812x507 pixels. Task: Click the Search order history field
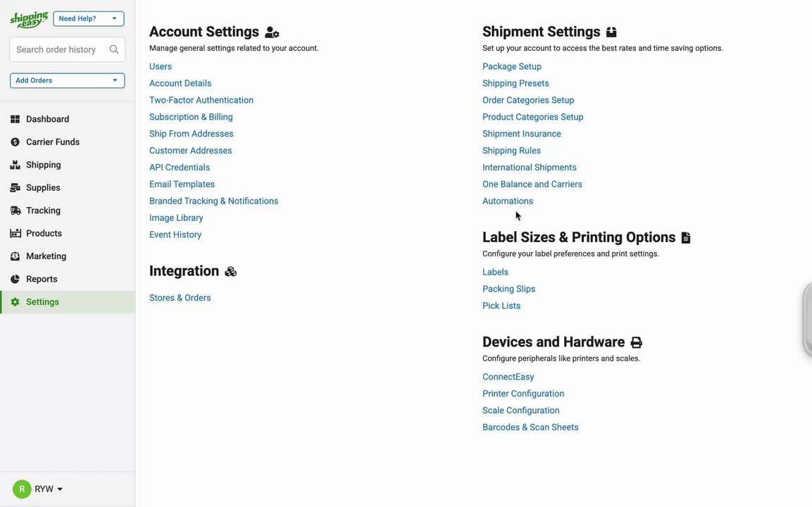tap(68, 50)
